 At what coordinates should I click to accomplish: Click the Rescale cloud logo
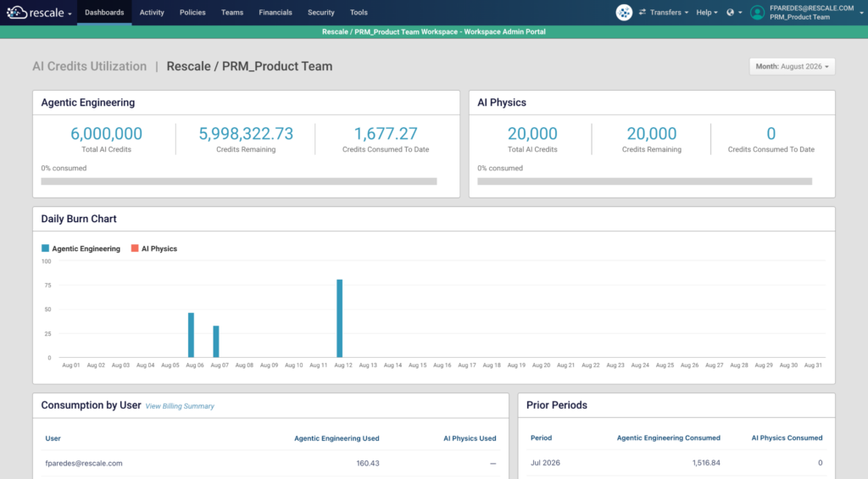(x=17, y=12)
